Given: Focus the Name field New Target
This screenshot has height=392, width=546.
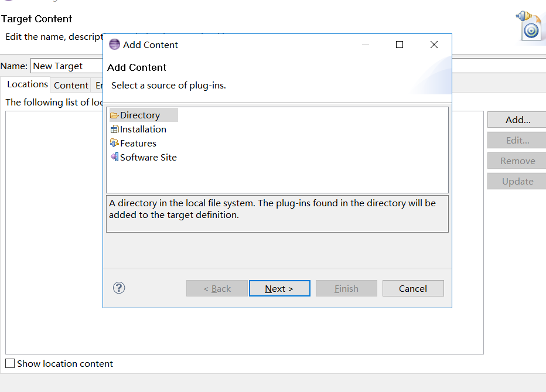Looking at the screenshot, I should pyautogui.click(x=67, y=66).
